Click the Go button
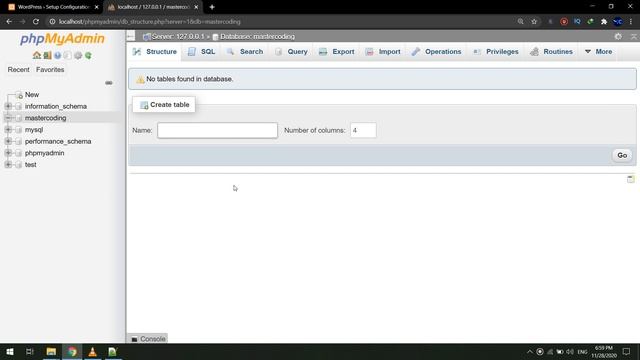Image resolution: width=640 pixels, height=360 pixels. [622, 156]
